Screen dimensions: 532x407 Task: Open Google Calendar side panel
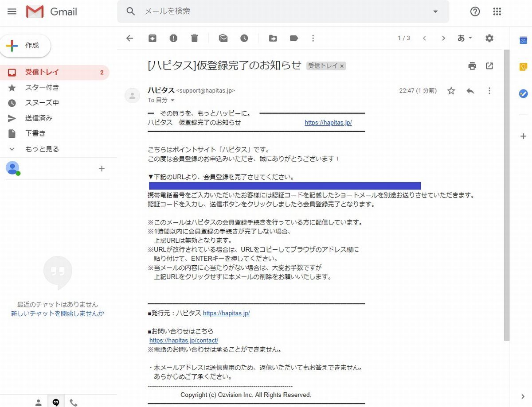(523, 40)
